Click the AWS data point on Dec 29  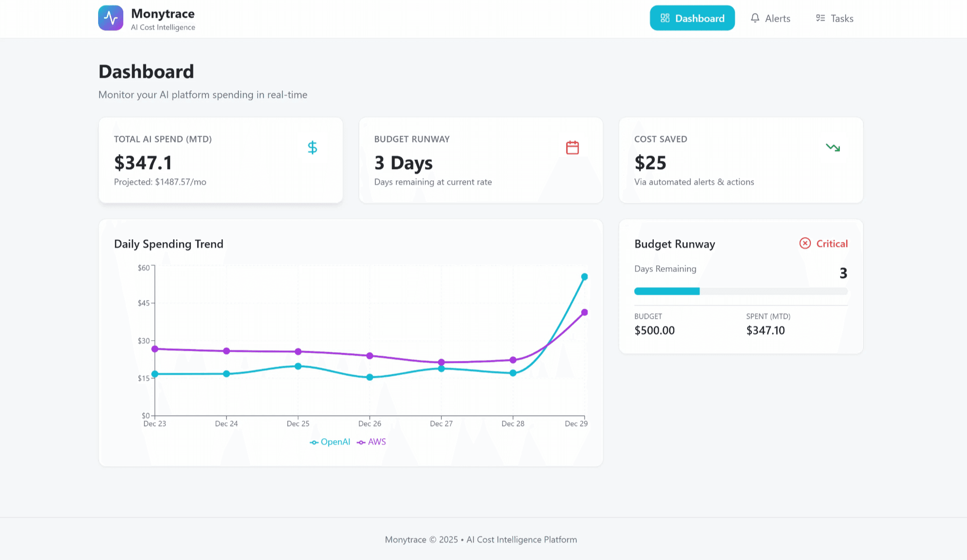click(584, 313)
